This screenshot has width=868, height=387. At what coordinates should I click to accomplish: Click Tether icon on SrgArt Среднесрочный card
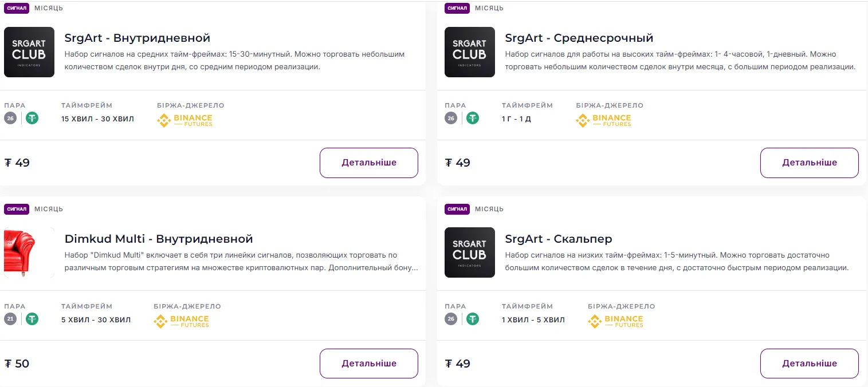tap(473, 119)
